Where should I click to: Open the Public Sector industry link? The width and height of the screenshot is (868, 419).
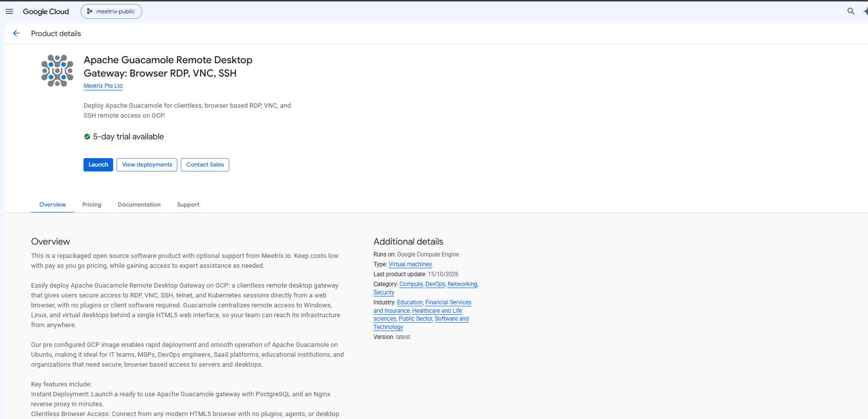[415, 319]
